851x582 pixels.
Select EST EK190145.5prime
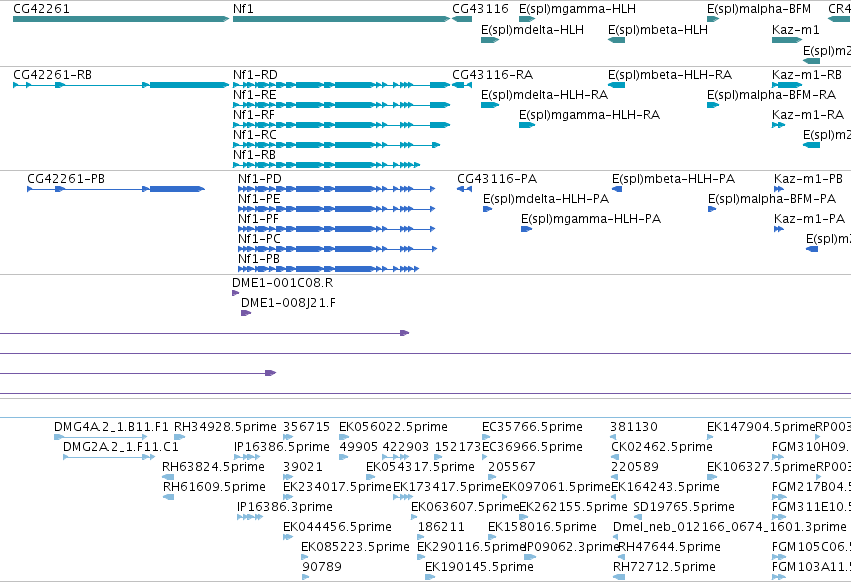coord(430,577)
